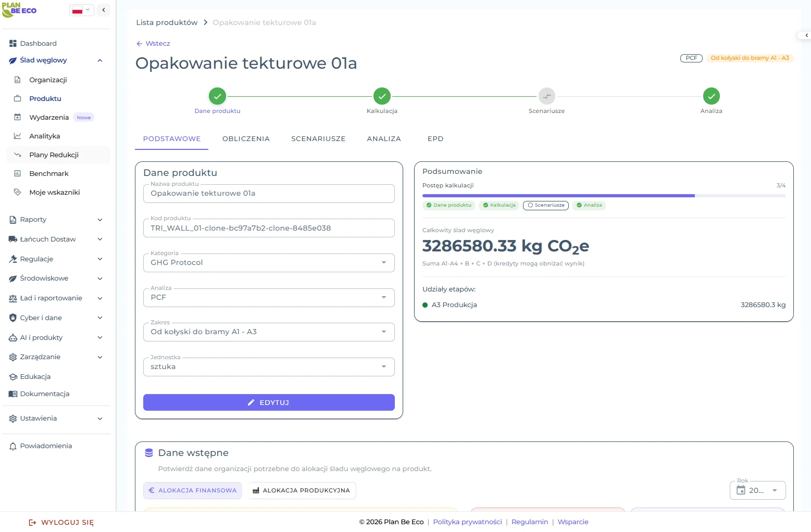Collapse the sidebar with the arrow icon
The image size is (811, 532).
pyautogui.click(x=104, y=10)
